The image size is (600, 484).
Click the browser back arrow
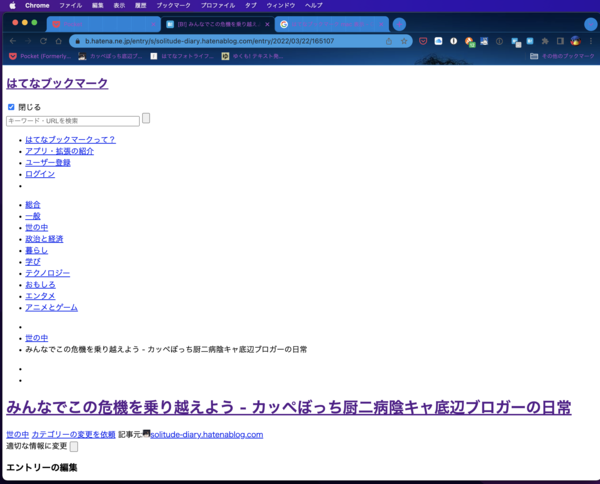point(13,41)
